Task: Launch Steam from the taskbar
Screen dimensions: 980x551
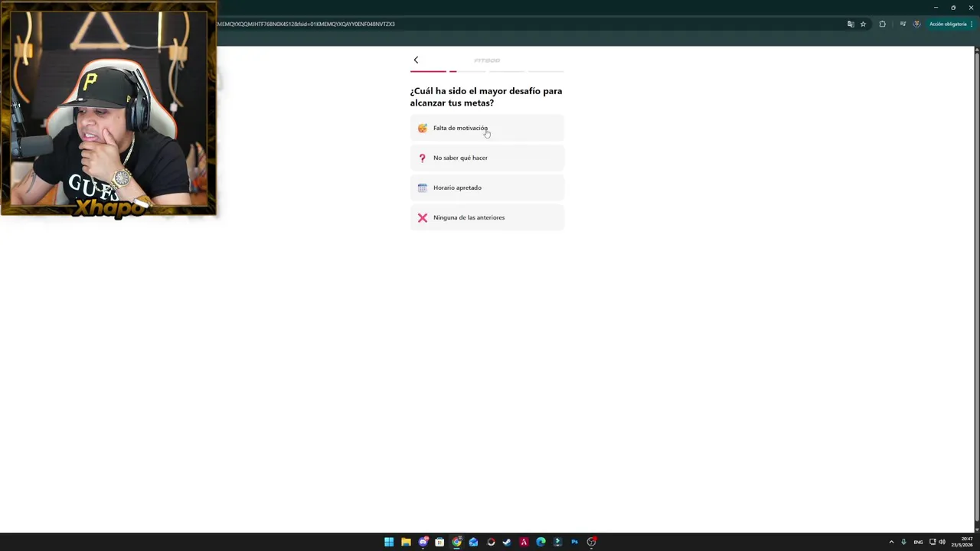Action: tap(507, 542)
